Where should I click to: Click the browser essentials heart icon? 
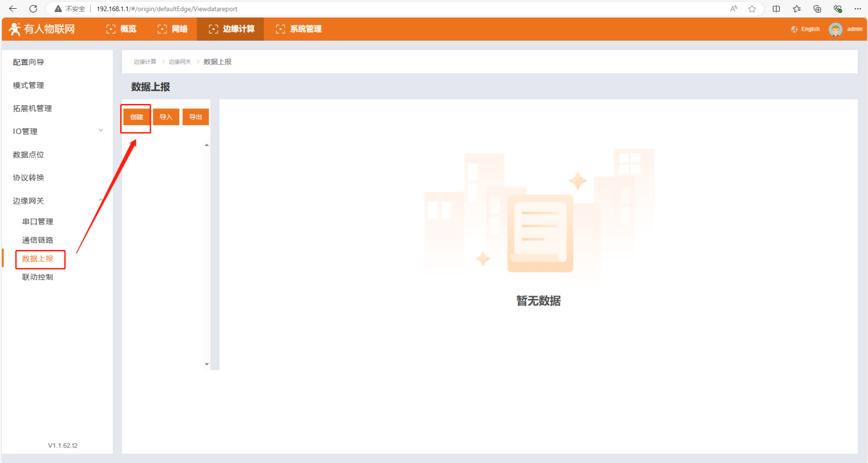(837, 9)
